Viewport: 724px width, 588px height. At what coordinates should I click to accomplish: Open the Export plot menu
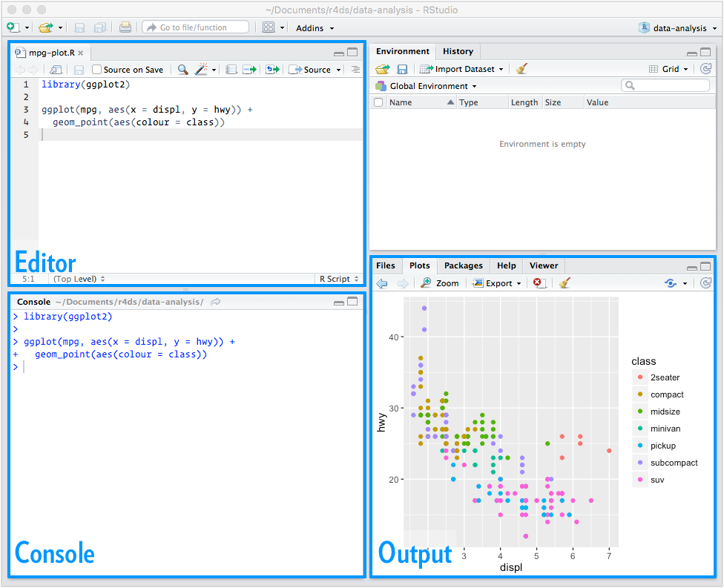(497, 283)
